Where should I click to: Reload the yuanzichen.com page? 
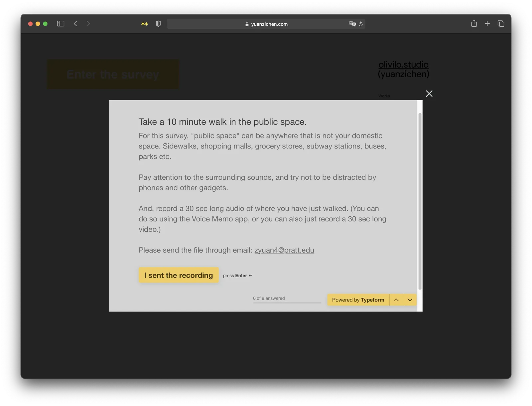pyautogui.click(x=361, y=24)
